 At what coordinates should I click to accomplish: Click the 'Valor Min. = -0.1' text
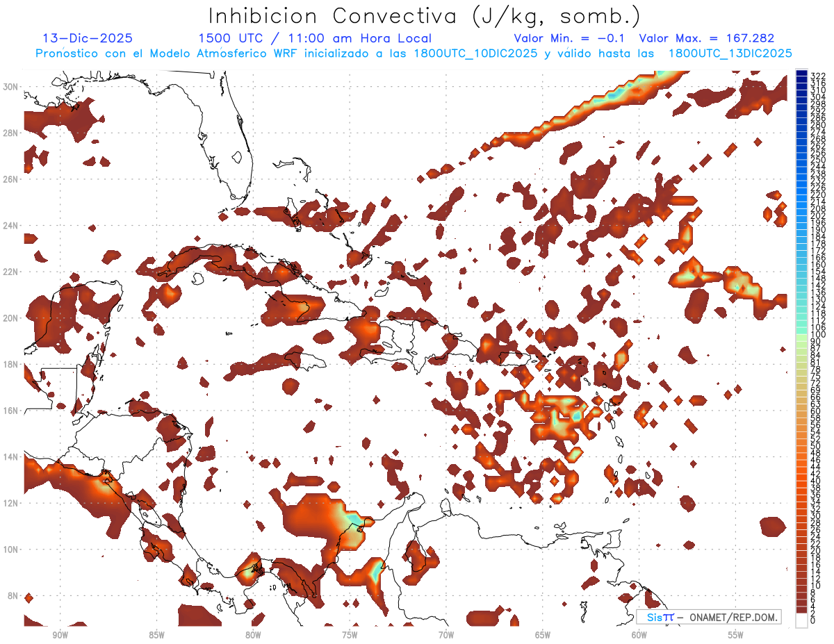pos(570,39)
